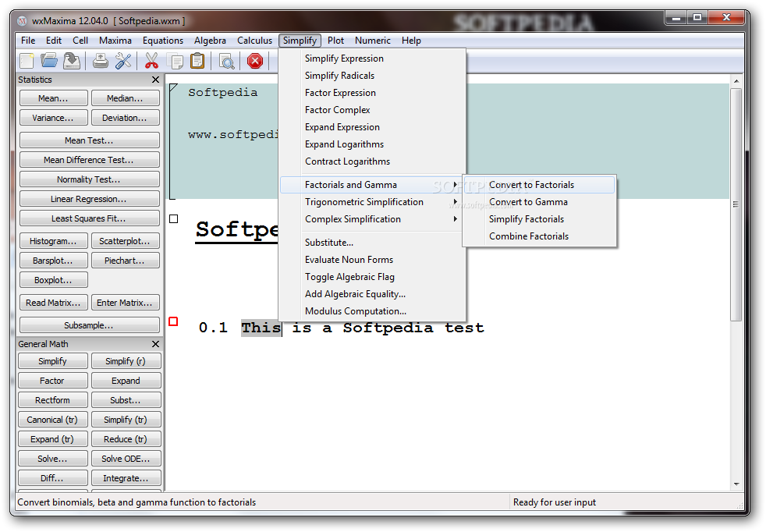Click the Histogram... button
766x532 pixels.
53,241
